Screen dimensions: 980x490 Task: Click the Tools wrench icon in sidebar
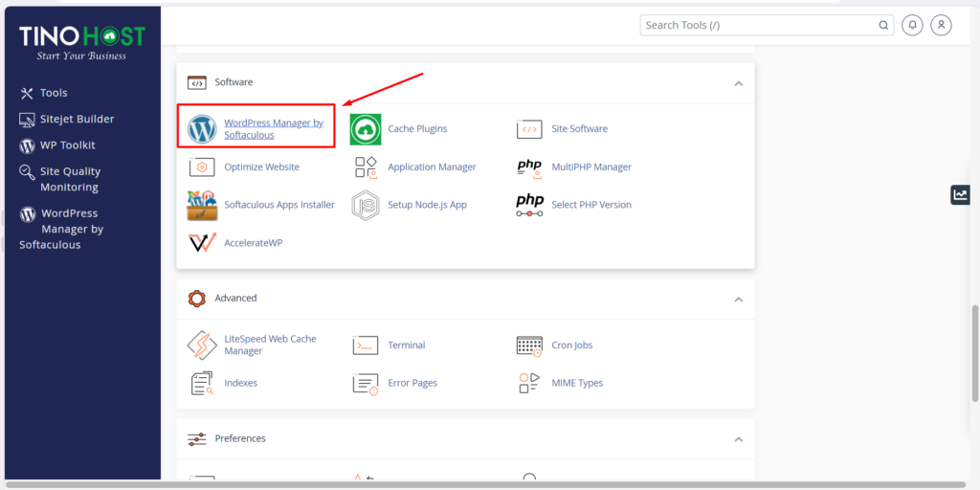[x=26, y=93]
